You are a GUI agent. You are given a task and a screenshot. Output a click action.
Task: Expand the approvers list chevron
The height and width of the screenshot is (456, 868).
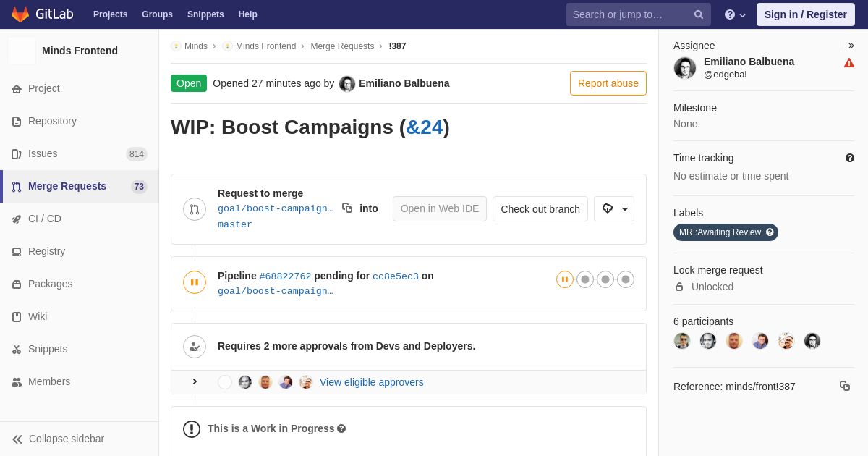pyautogui.click(x=195, y=381)
